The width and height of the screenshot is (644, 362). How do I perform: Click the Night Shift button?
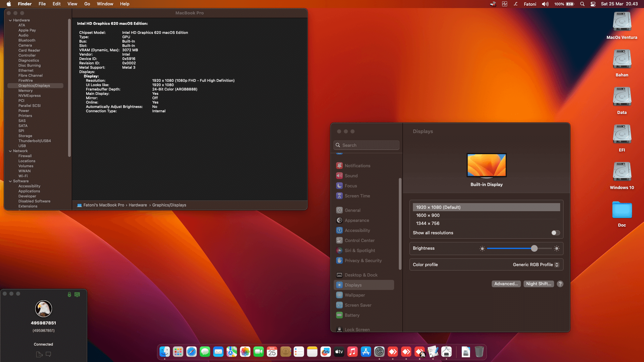(x=538, y=284)
